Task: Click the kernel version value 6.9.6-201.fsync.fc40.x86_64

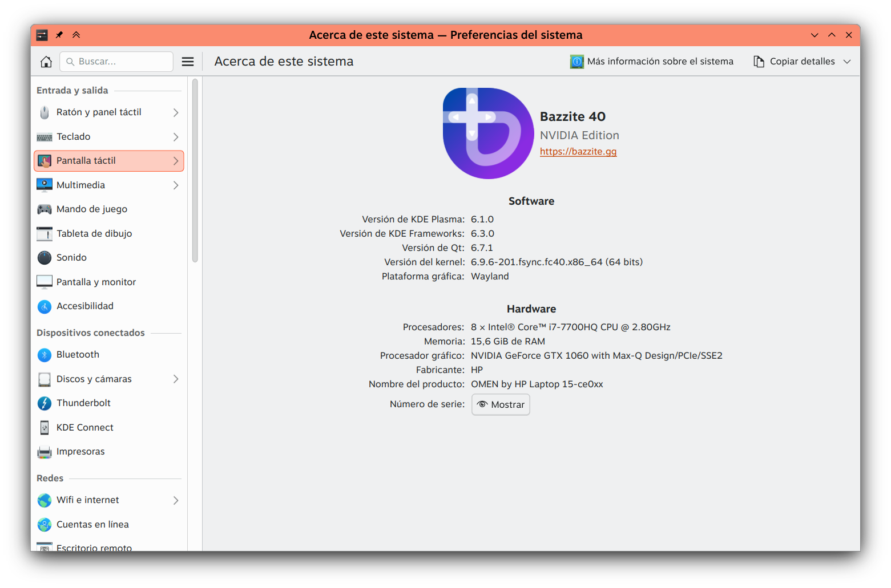Action: coord(557,262)
